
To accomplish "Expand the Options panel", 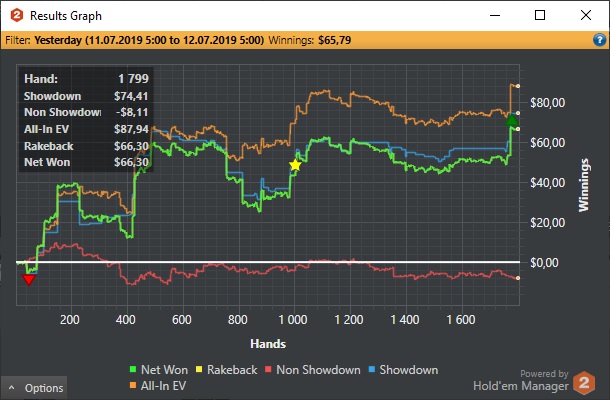I will [34, 388].
